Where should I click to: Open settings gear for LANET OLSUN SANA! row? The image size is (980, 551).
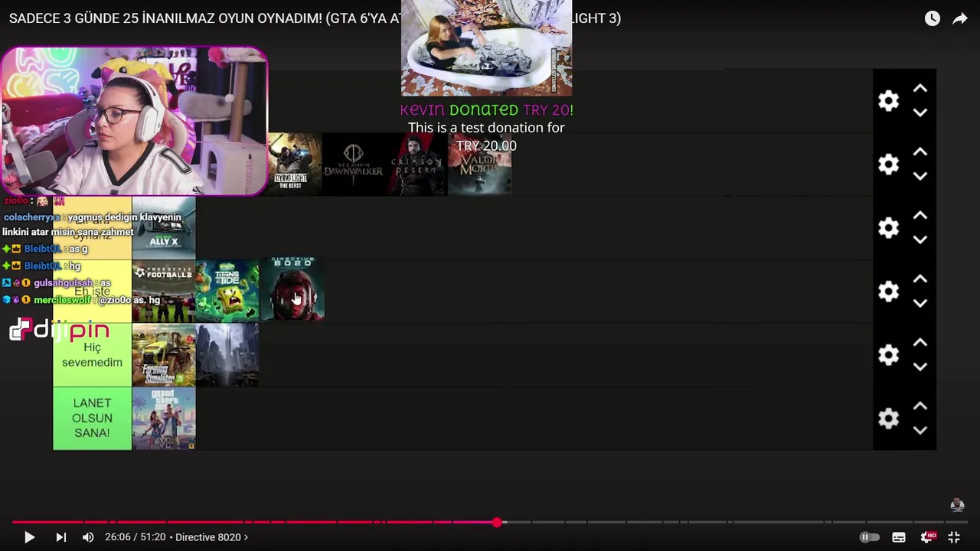(888, 419)
